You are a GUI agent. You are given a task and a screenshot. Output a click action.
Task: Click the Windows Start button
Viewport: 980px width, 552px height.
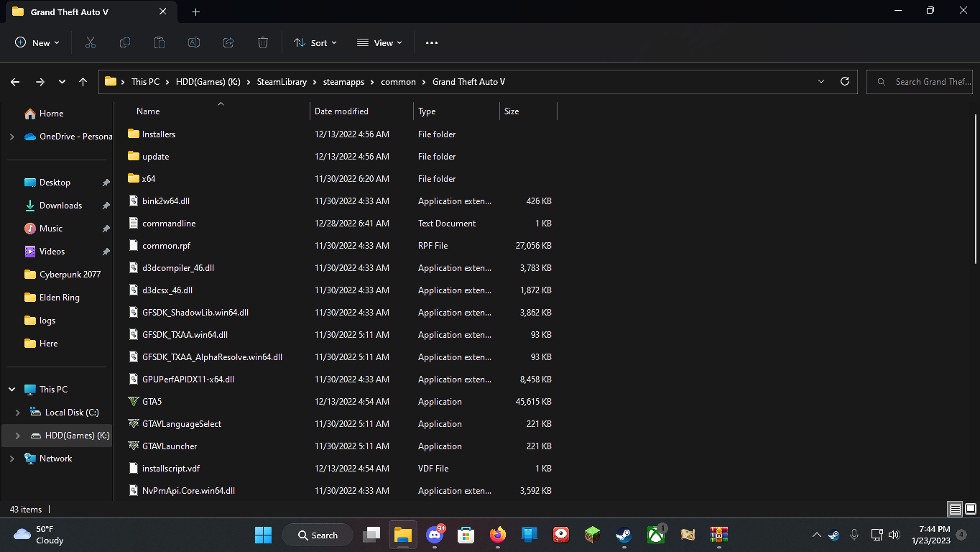click(x=264, y=535)
